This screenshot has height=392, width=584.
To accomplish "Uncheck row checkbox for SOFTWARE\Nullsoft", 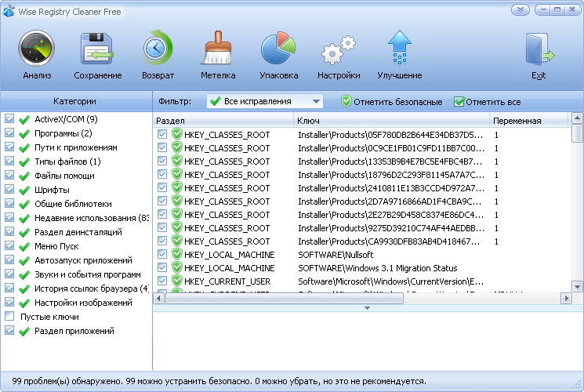I will pyautogui.click(x=162, y=255).
